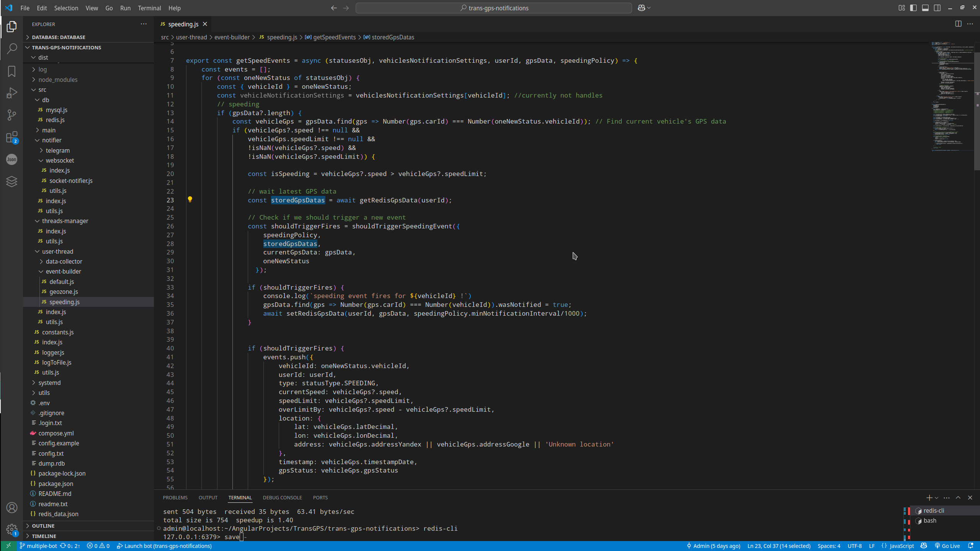The height and width of the screenshot is (551, 980).
Task: Open the Terminal menu
Action: click(x=149, y=8)
